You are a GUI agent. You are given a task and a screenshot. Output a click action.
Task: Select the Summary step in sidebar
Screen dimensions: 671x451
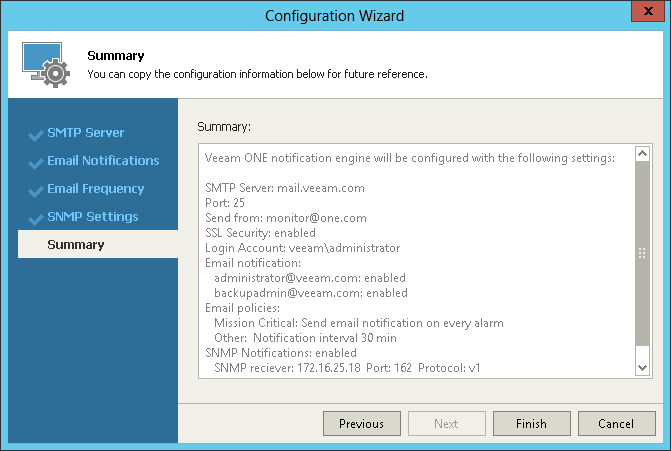coord(75,245)
